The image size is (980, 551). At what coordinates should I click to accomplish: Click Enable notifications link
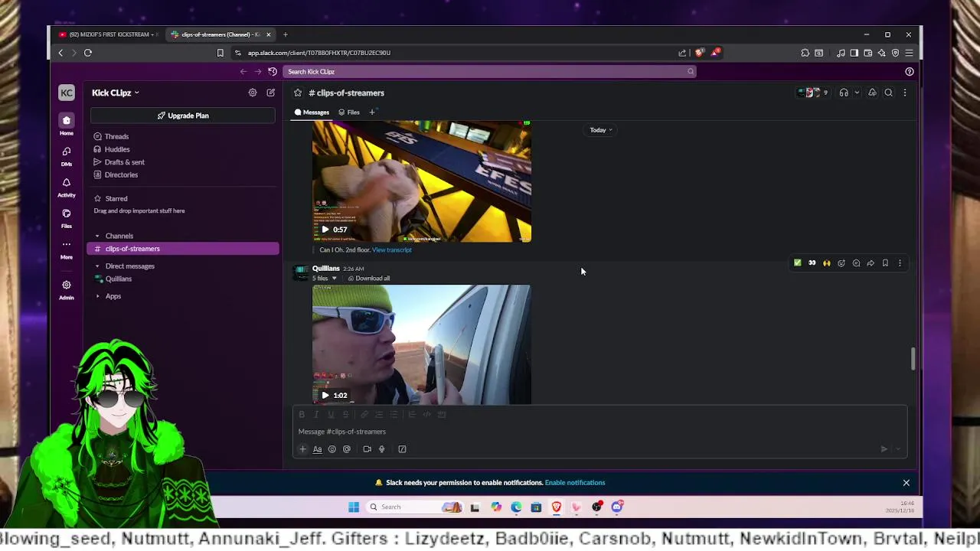click(575, 483)
